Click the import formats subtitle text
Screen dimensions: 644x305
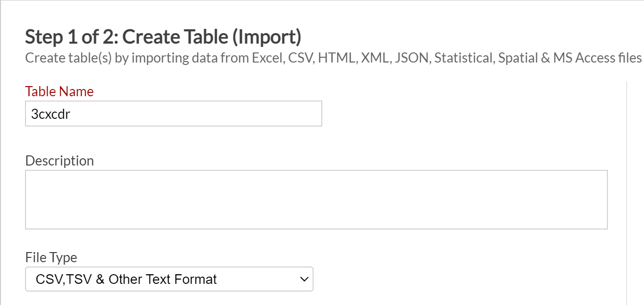(x=333, y=58)
